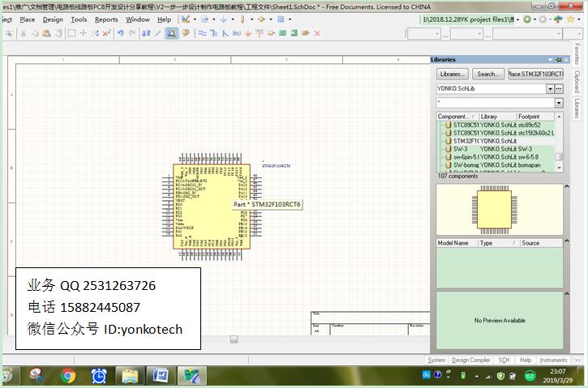This screenshot has width=588, height=388.
Task: Open the Libraries panel options dropdown arrow
Action: (x=551, y=60)
